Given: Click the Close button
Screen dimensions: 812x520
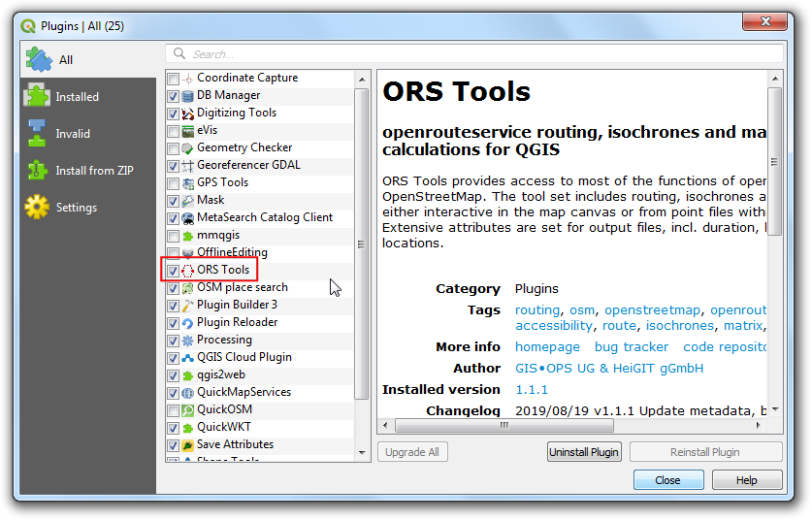Looking at the screenshot, I should tap(667, 480).
